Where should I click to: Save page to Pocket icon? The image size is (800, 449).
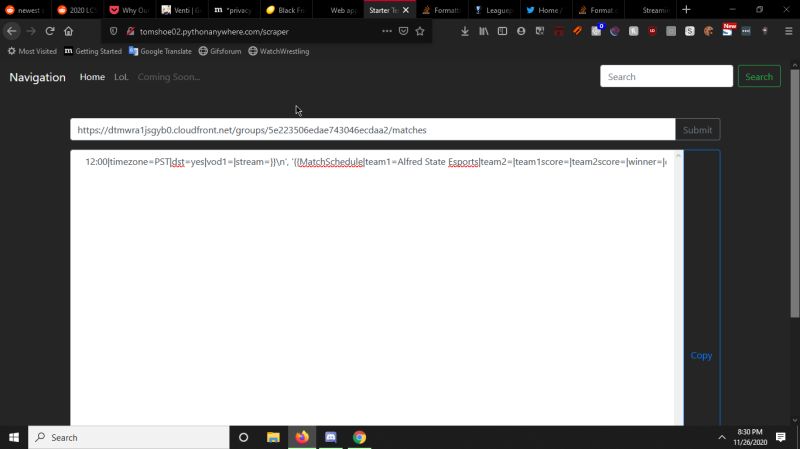coord(404,31)
